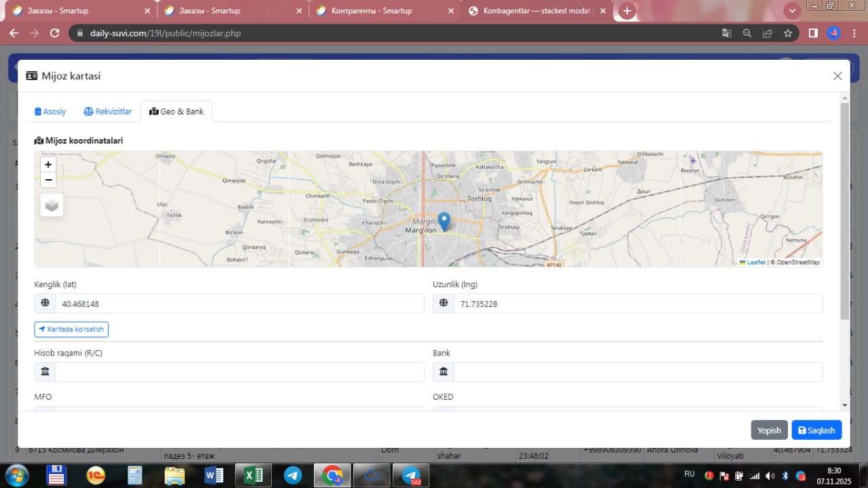Bookmark this page with the star icon
The height and width of the screenshot is (488, 868).
[x=787, y=33]
